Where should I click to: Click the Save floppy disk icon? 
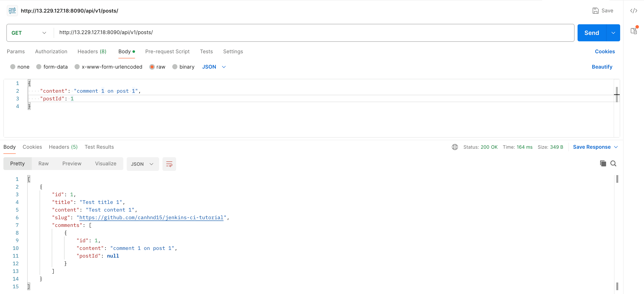tap(595, 11)
